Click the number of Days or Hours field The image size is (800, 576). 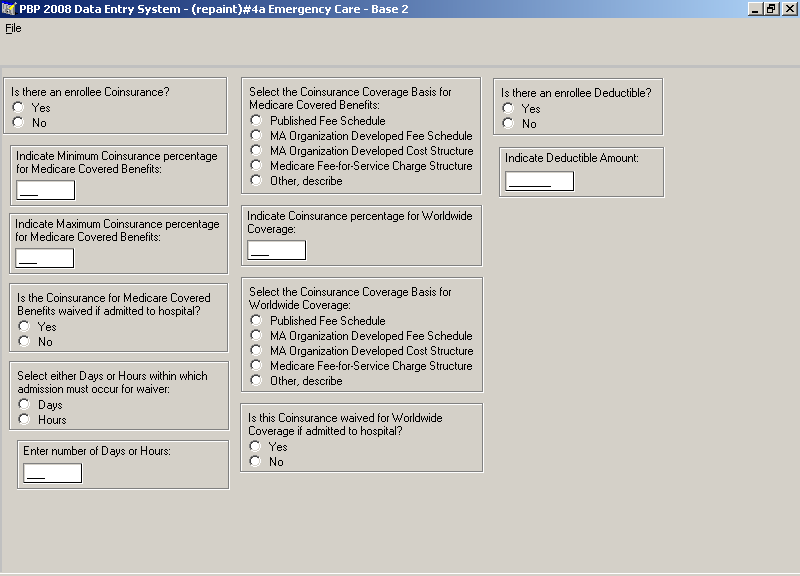click(53, 473)
